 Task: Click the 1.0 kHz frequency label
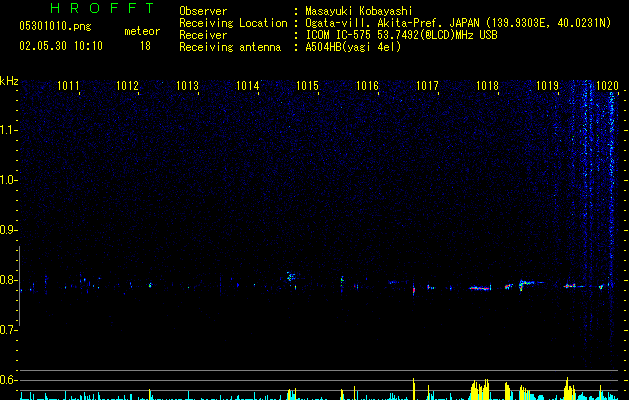pos(9,180)
